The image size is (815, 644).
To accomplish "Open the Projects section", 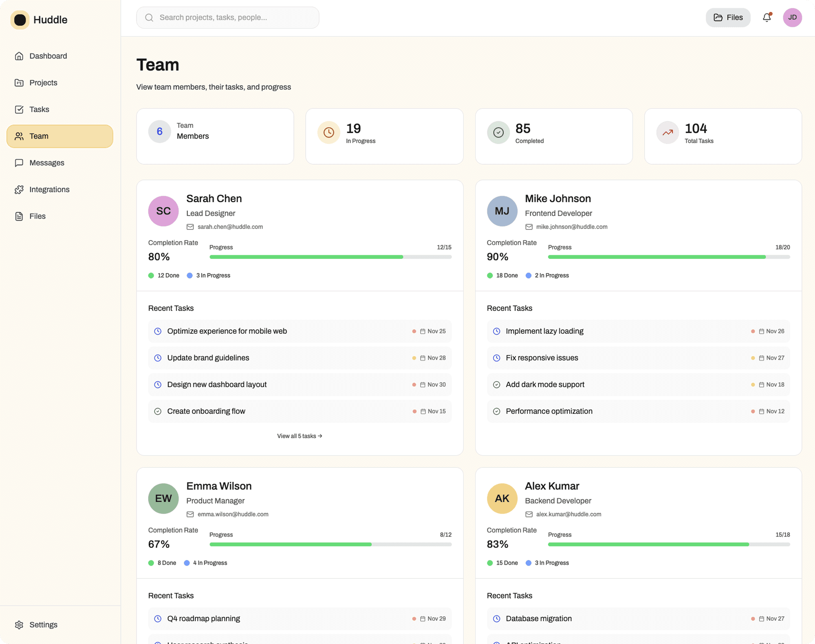I will coord(43,83).
